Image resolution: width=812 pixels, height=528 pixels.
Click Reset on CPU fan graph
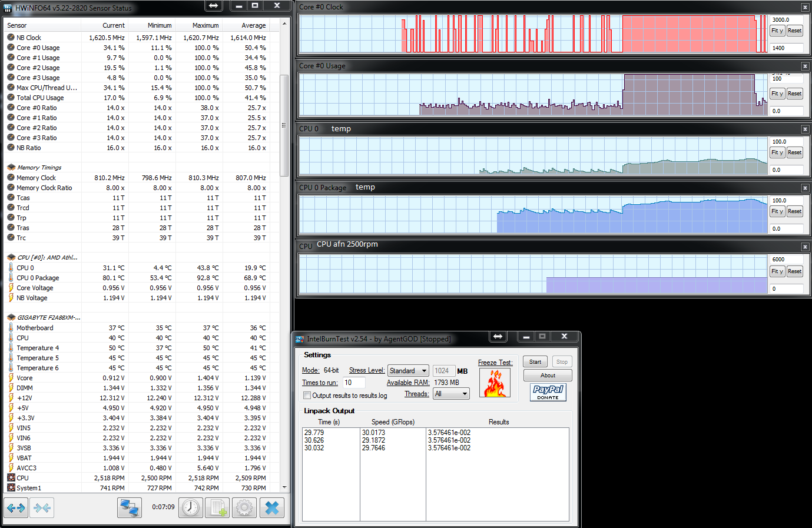(x=795, y=271)
